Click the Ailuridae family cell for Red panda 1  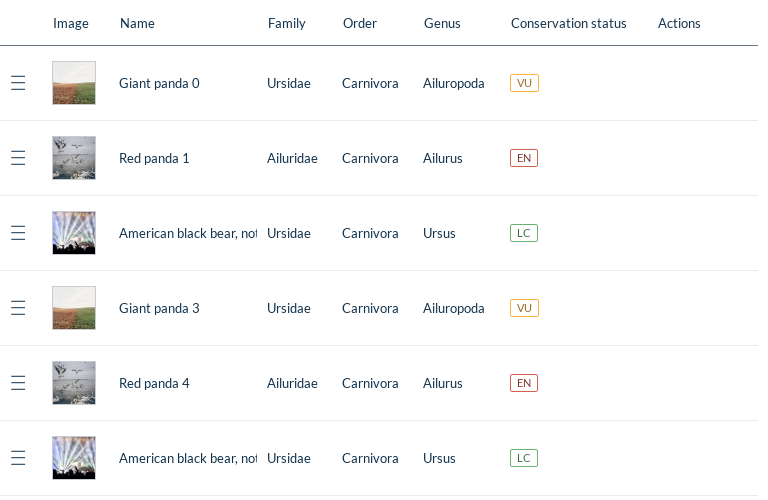click(x=292, y=158)
